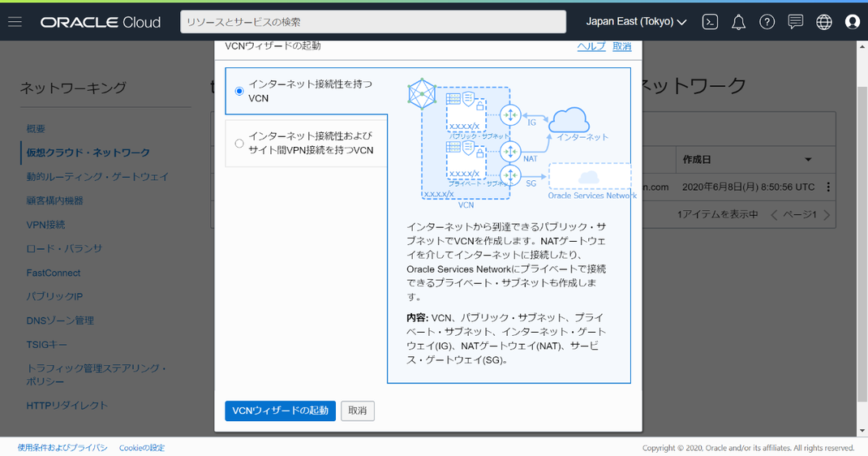Open 動的ルーティング・ゲートウェイ sidebar item
The height and width of the screenshot is (456, 868).
[x=97, y=177]
